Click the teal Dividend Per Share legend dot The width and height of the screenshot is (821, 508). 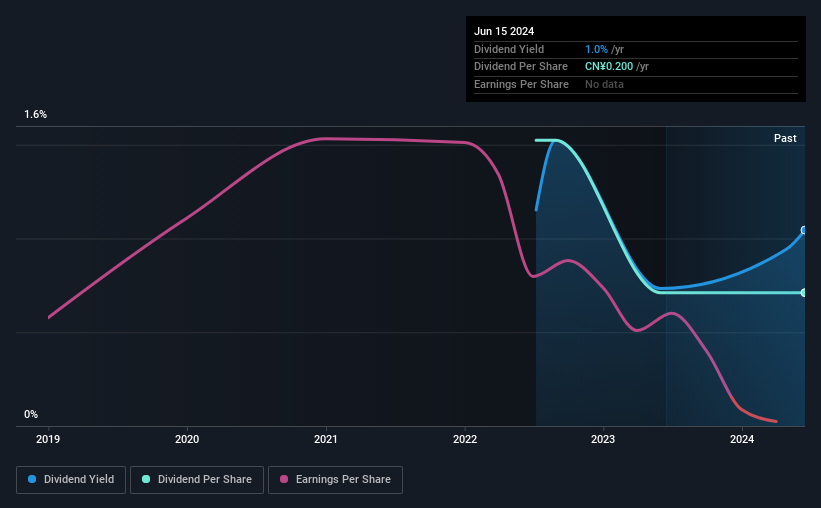(x=146, y=479)
